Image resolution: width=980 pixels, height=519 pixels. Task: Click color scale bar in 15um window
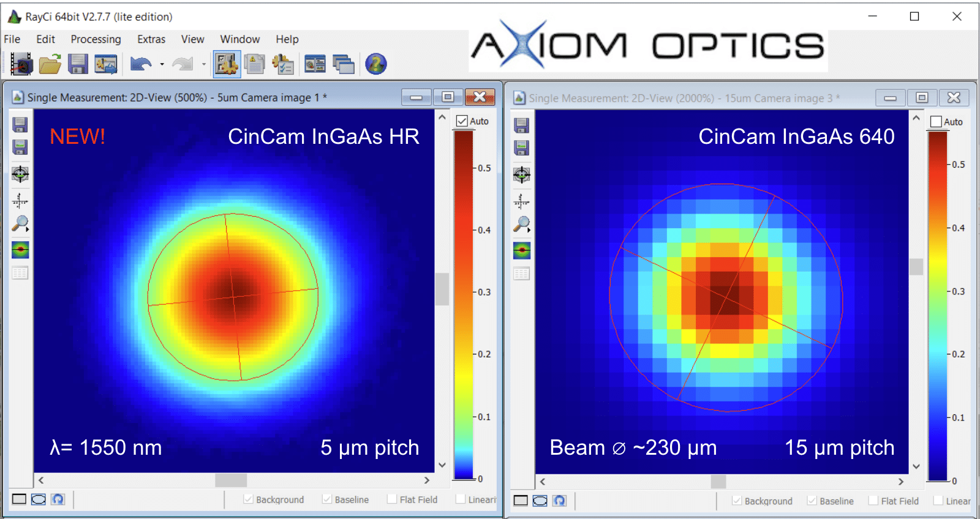pyautogui.click(x=937, y=306)
